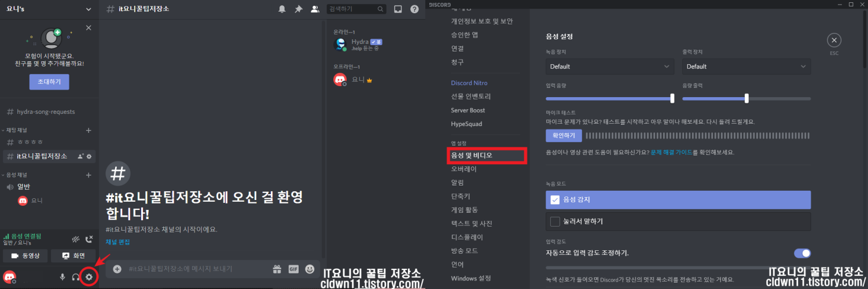Collapse the 음성 채널 category

click(14, 175)
